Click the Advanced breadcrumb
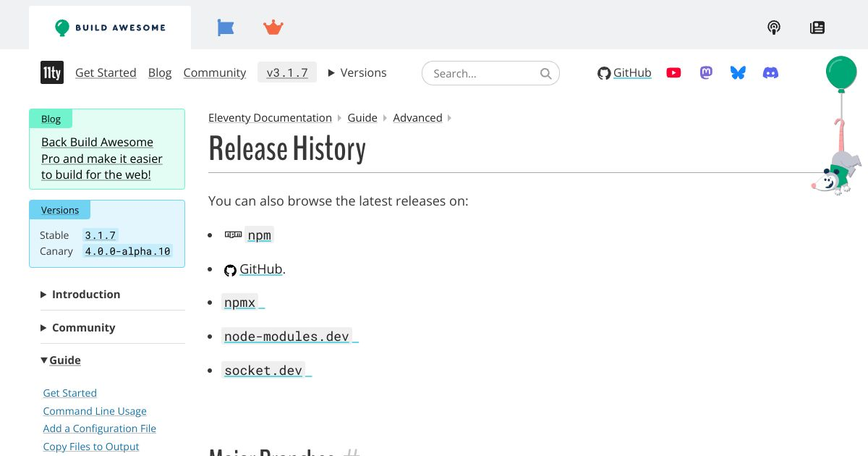This screenshot has width=868, height=456. (x=417, y=117)
